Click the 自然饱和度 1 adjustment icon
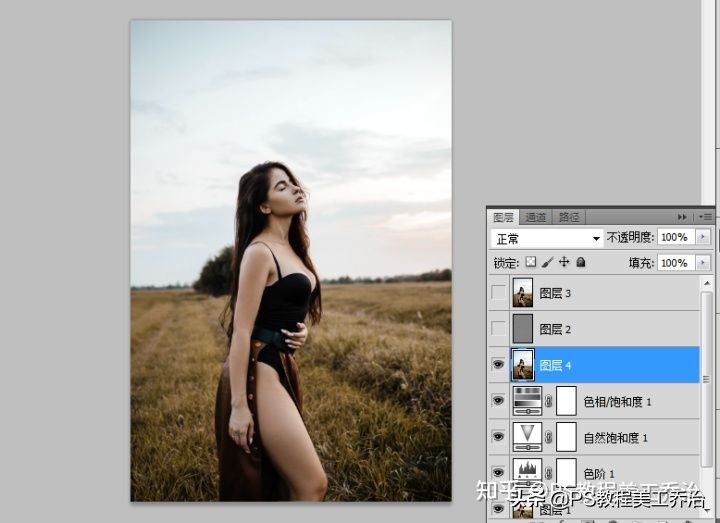Viewport: 720px width, 523px height. click(527, 437)
